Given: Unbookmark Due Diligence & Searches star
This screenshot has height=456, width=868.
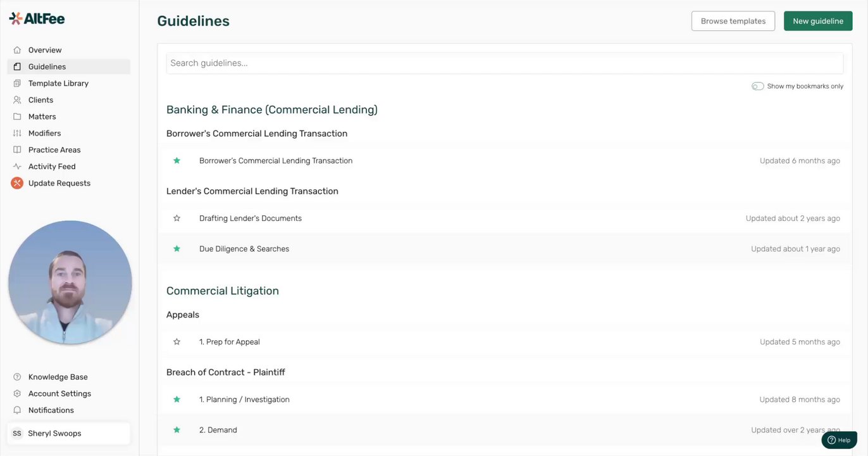Looking at the screenshot, I should (177, 249).
